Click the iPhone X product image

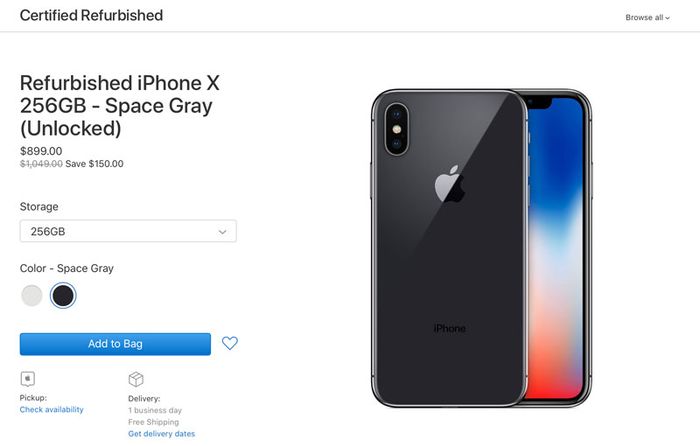(482, 248)
